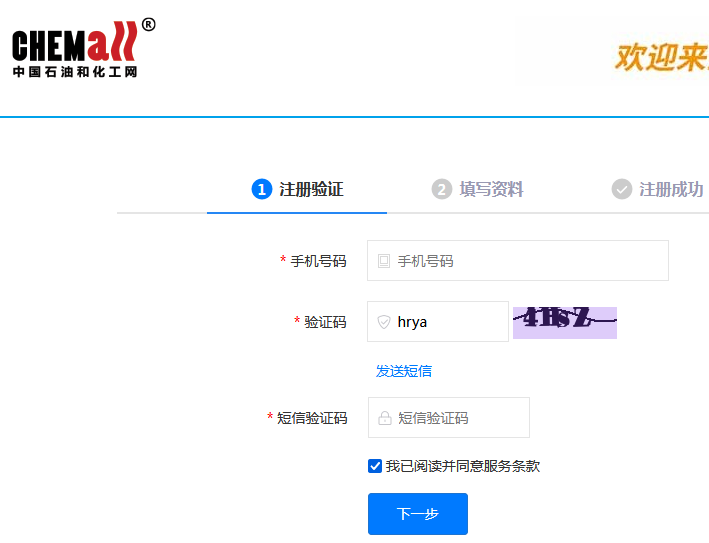Viewport: 709px width, 543px height.
Task: Click the orange 欢迎来 banner text
Action: tap(661, 57)
